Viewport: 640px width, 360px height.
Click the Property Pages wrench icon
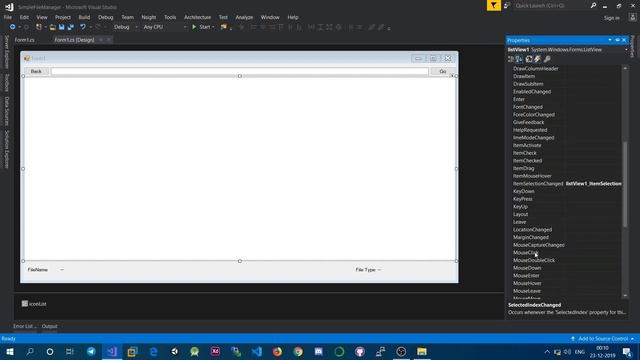[x=547, y=59]
